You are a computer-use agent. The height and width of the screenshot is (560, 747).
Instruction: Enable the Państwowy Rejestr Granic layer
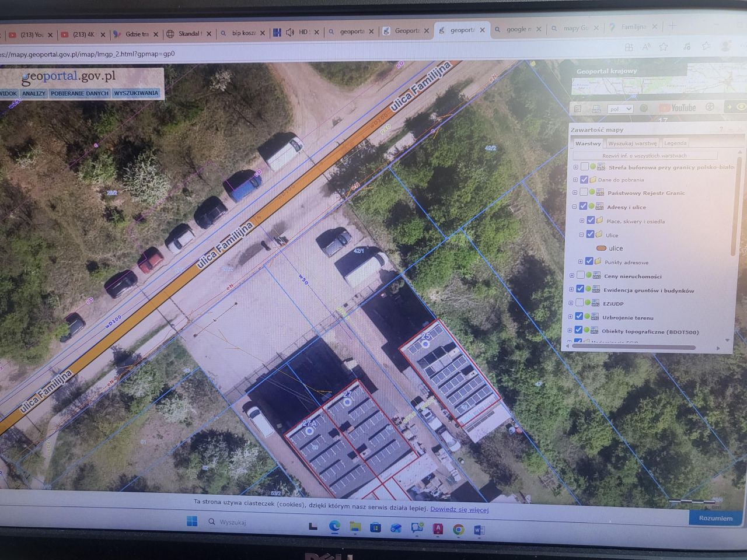coord(584,192)
